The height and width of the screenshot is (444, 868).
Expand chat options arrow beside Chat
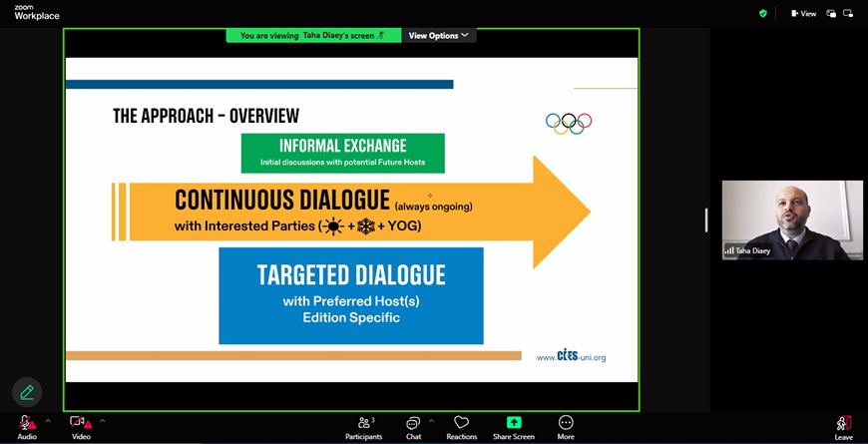(431, 420)
